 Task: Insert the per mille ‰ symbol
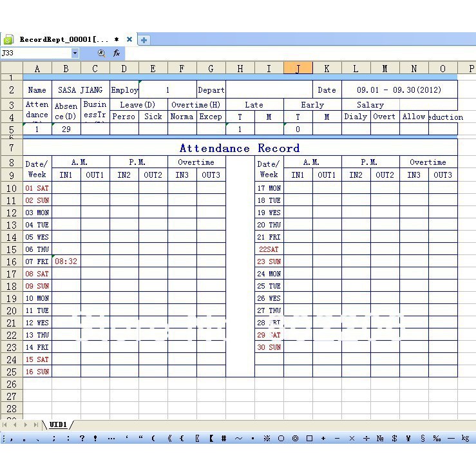click(437, 439)
